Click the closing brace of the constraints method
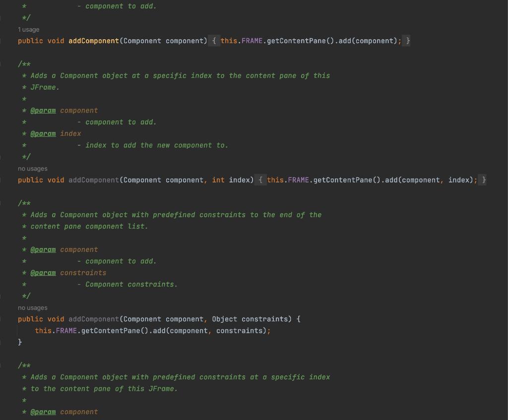The image size is (508, 420). click(x=20, y=342)
